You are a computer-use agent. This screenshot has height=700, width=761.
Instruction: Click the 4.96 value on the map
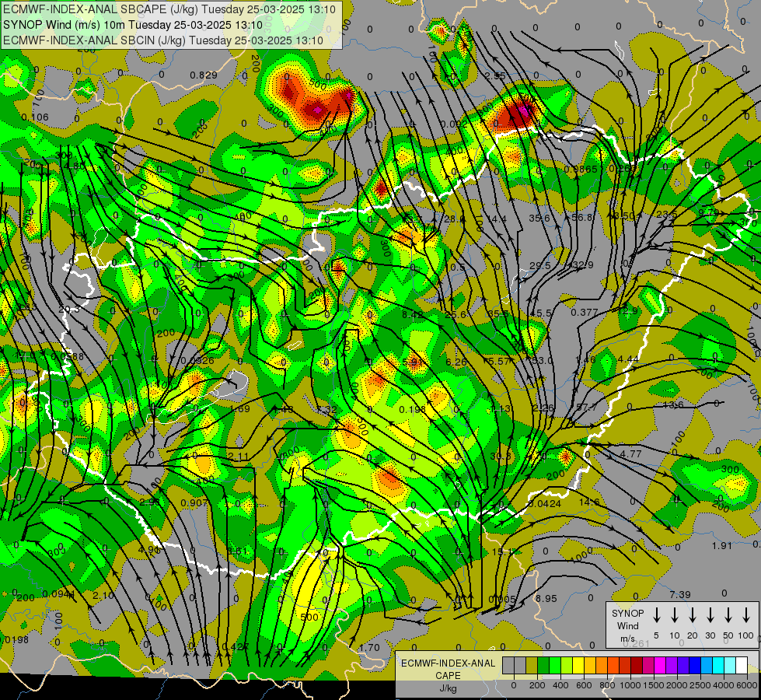149,549
